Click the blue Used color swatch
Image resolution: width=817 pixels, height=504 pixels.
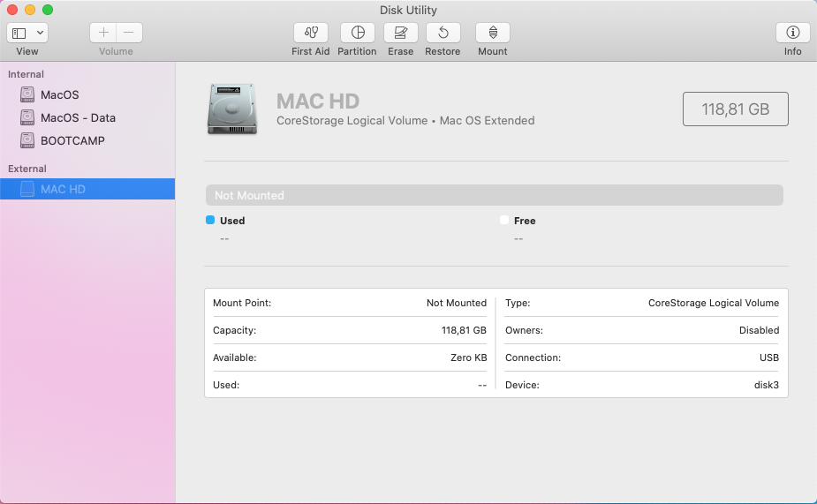[210, 220]
